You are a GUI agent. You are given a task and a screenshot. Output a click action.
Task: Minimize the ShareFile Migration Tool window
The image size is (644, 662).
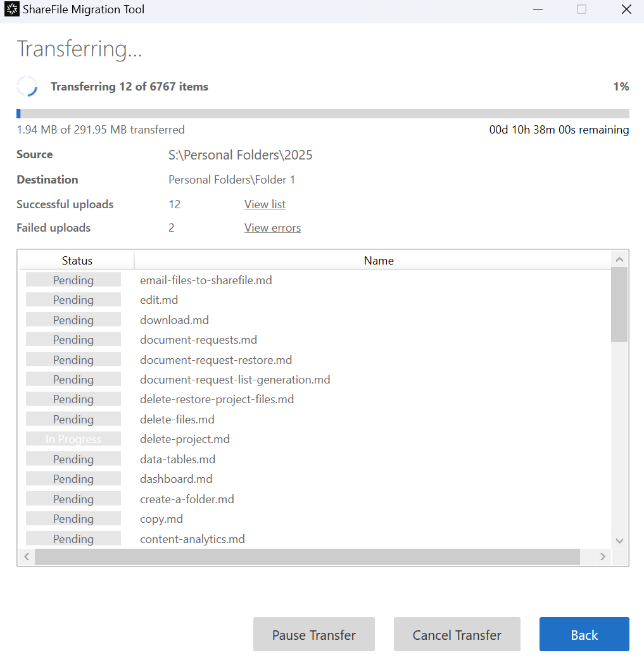coord(538,9)
